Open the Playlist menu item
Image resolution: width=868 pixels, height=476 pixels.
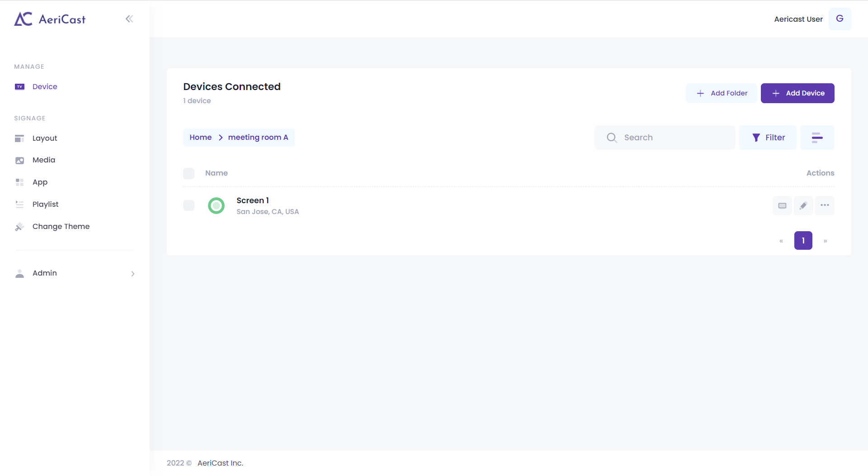[x=45, y=205]
